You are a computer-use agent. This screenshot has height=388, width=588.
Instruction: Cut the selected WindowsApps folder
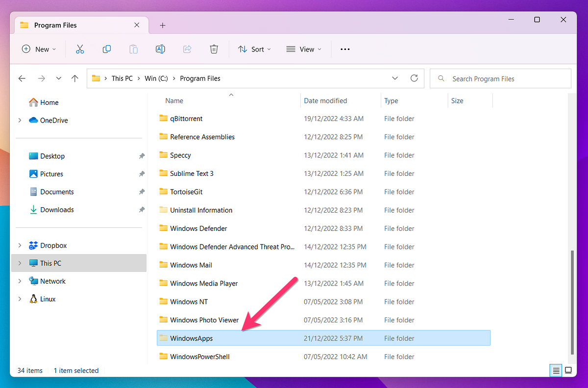[80, 49]
